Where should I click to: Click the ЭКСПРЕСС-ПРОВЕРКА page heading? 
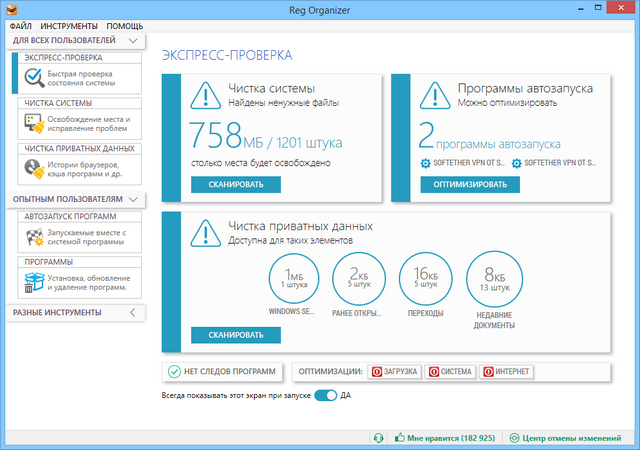click(x=227, y=55)
